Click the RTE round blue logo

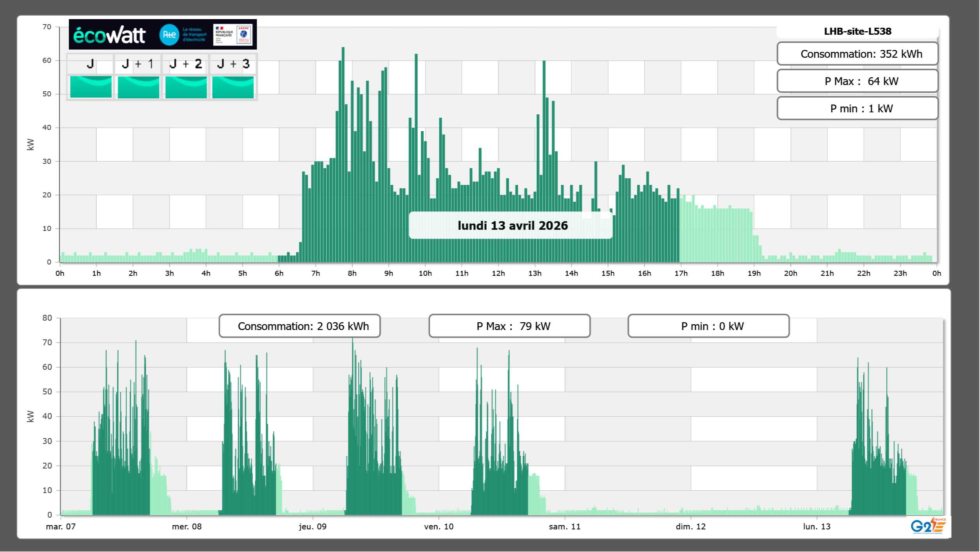tap(169, 35)
